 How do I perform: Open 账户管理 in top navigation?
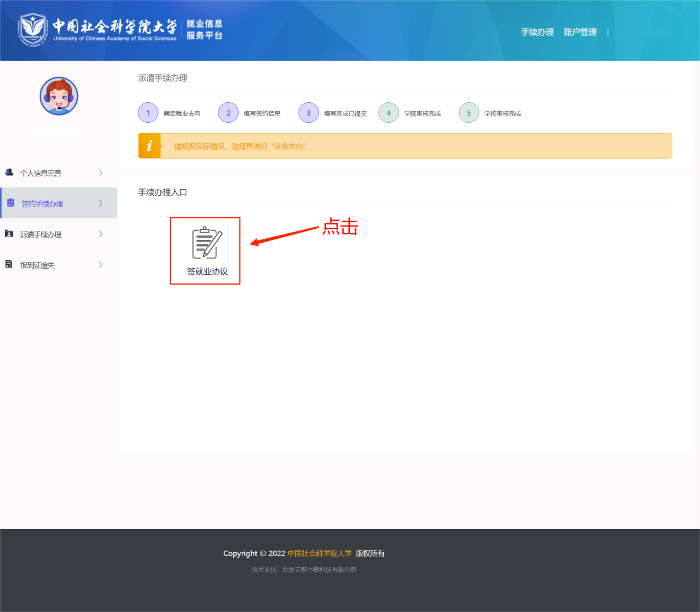click(x=580, y=32)
